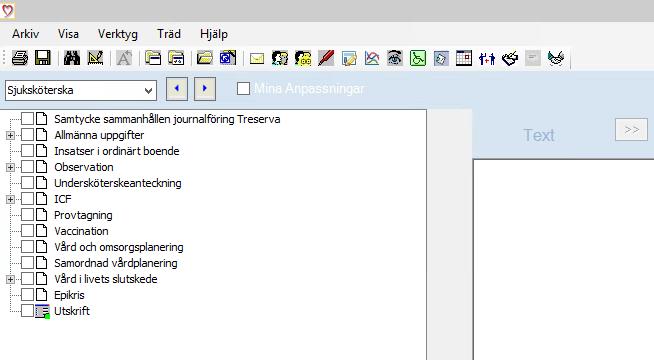Click the green wheelchair icon
The height and width of the screenshot is (360, 654).
[x=418, y=58]
